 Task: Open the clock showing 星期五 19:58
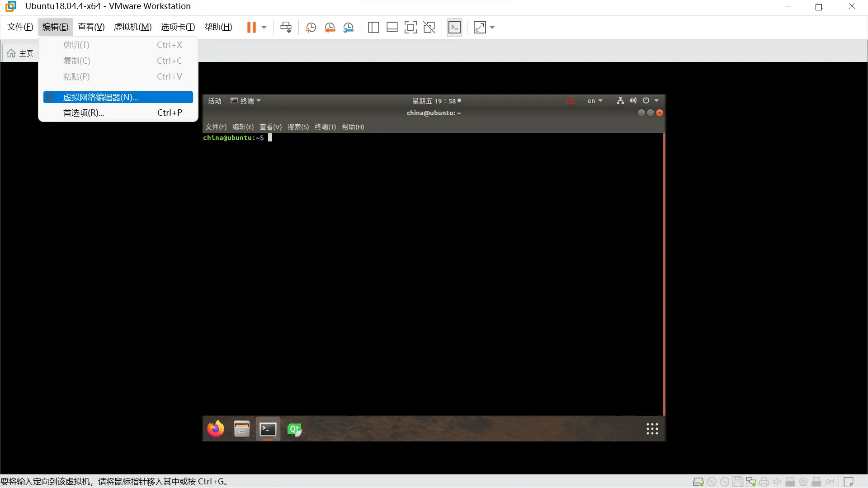click(436, 101)
